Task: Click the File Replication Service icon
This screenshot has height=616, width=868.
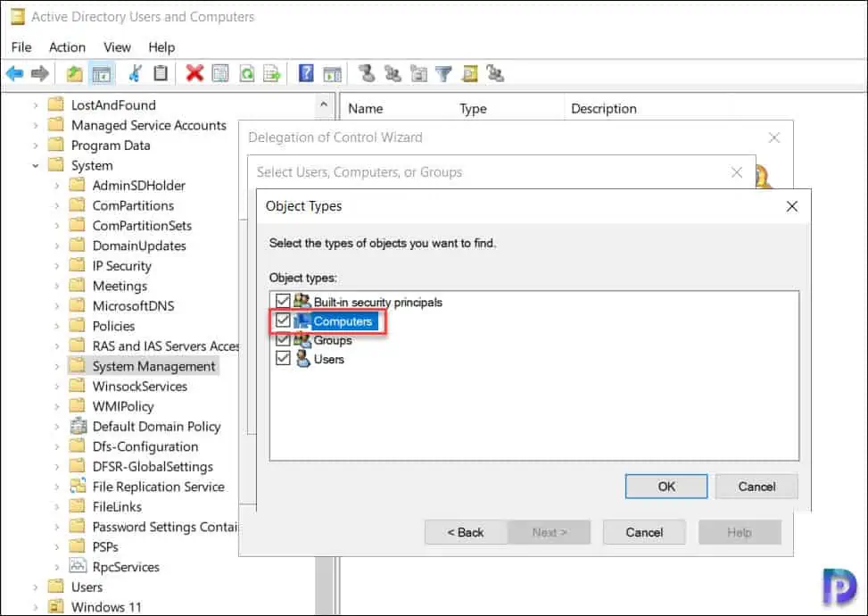Action: click(x=78, y=487)
